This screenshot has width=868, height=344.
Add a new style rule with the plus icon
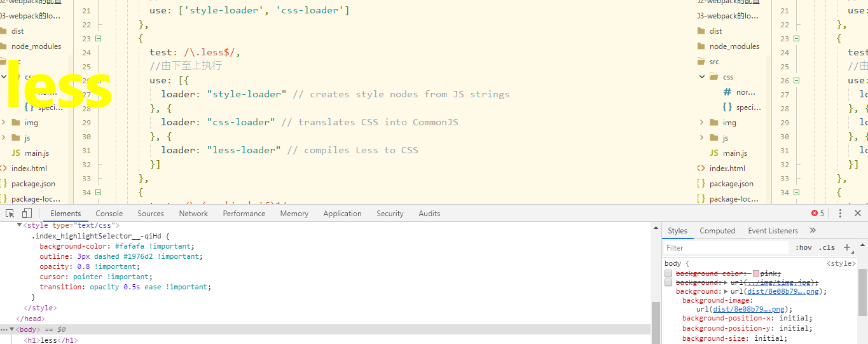[847, 247]
